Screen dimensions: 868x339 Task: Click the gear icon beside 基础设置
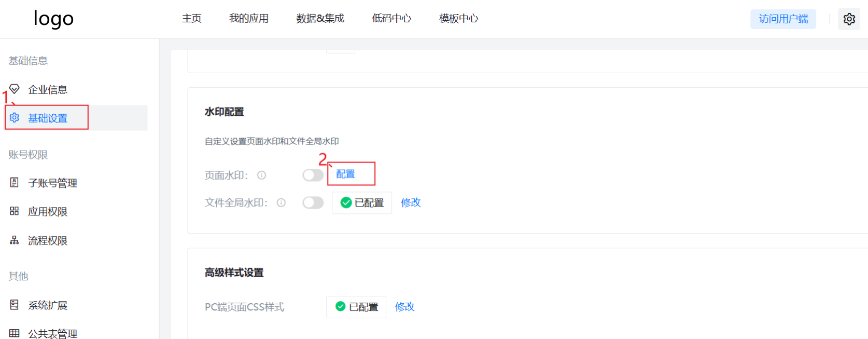tap(15, 118)
